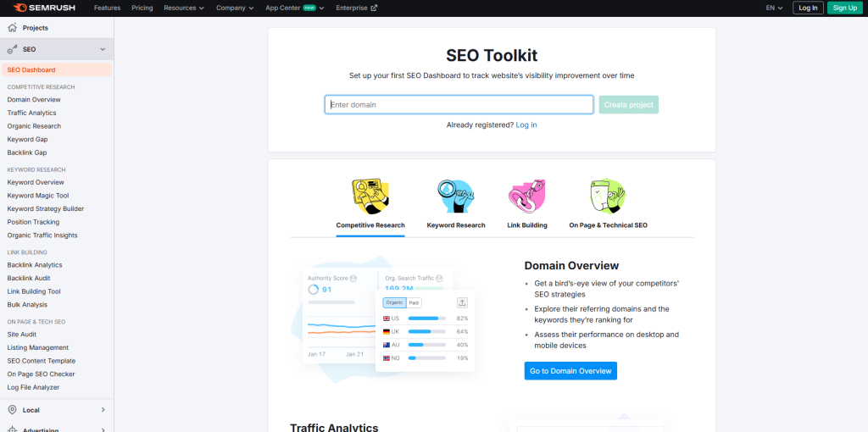
Task: Focus the Enter domain input field
Action: pyautogui.click(x=459, y=104)
